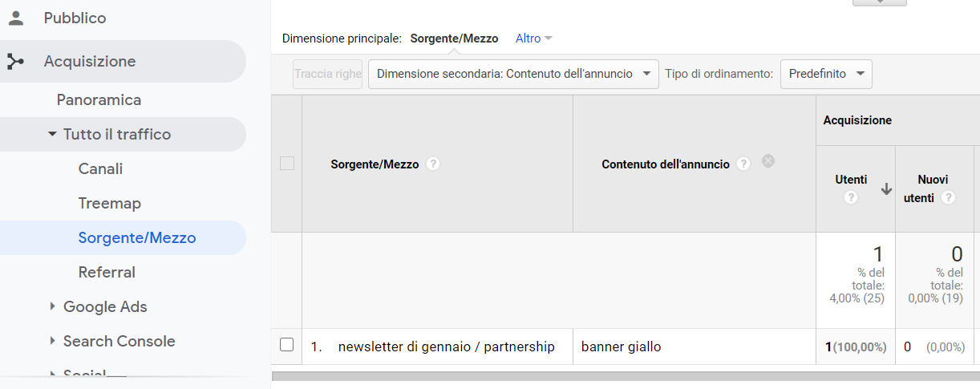Viewport: 980px width, 389px height.
Task: Click the newsletter di gennaio / partnership link
Action: click(x=447, y=346)
